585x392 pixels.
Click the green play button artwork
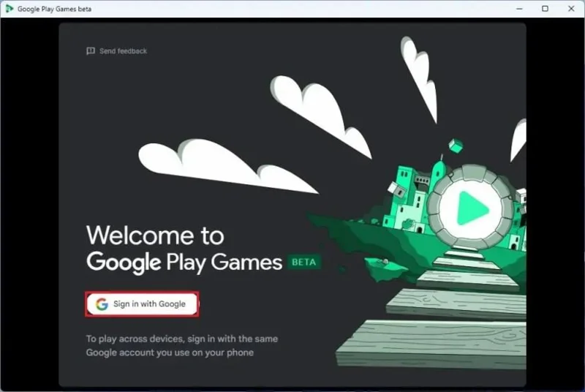472,208
